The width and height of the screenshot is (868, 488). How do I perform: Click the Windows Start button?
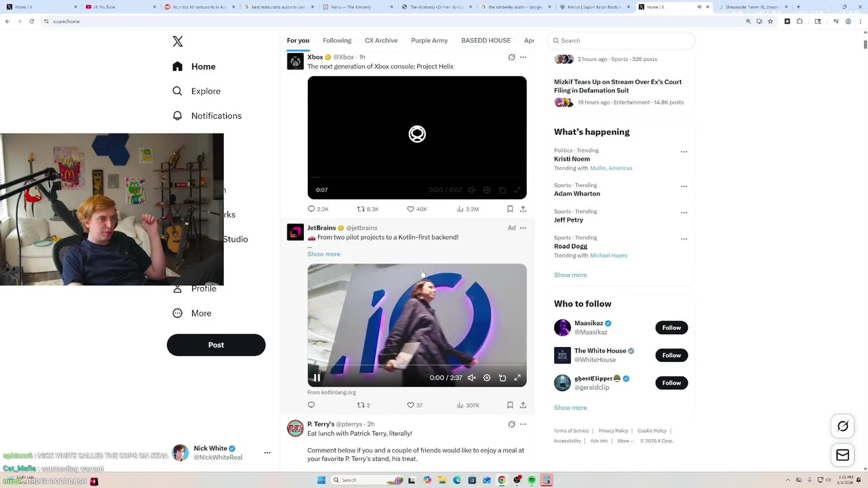(321, 481)
